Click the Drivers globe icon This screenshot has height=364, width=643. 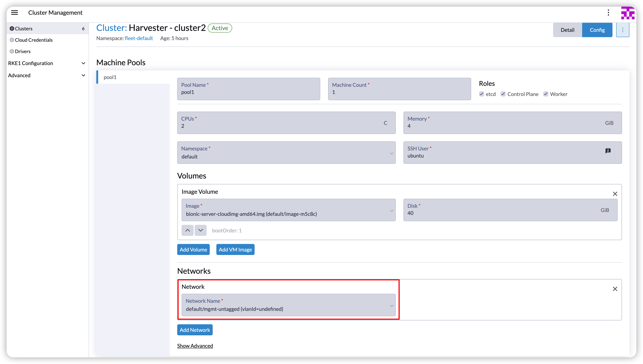point(12,51)
